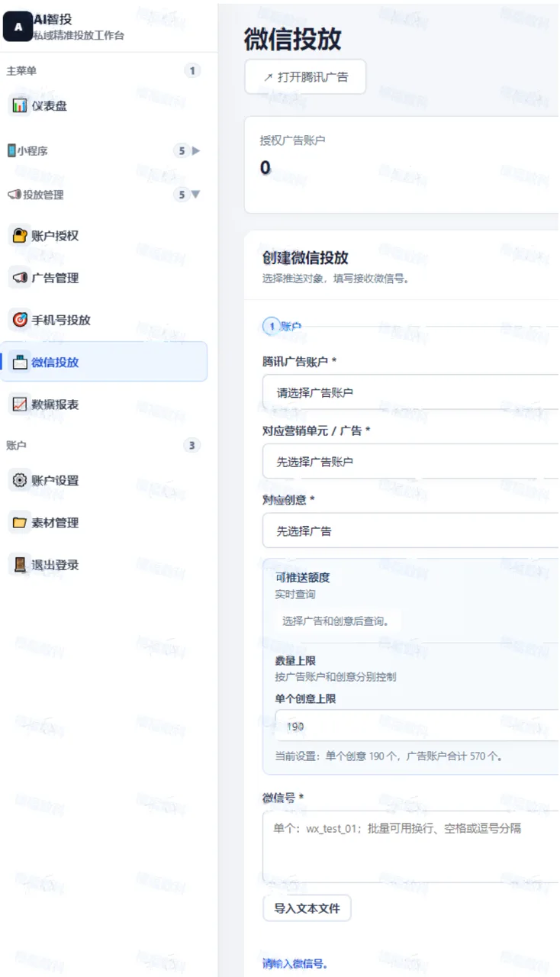Click the account authorization lock icon
Screen dimensions: 560x977
click(x=20, y=236)
